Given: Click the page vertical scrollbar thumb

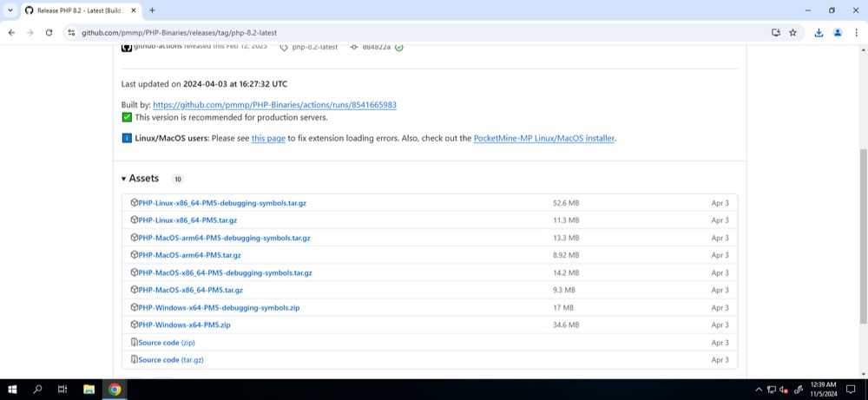Looking at the screenshot, I should 864,236.
